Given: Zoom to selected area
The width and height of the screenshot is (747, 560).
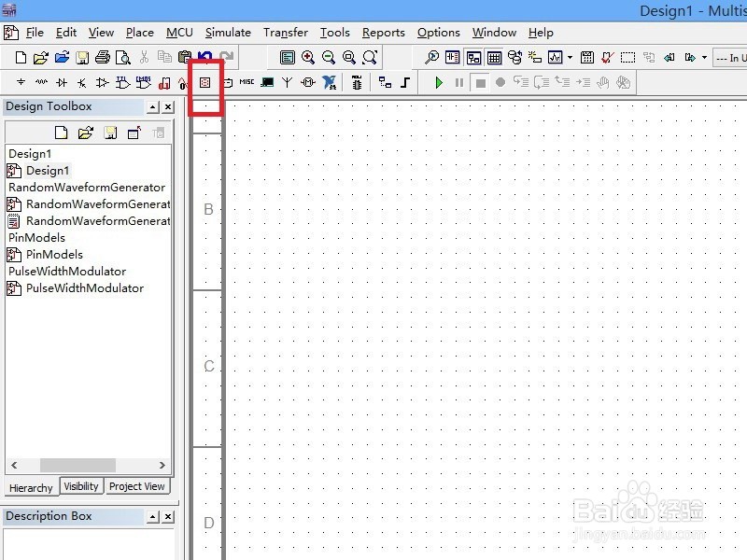Looking at the screenshot, I should click(348, 58).
